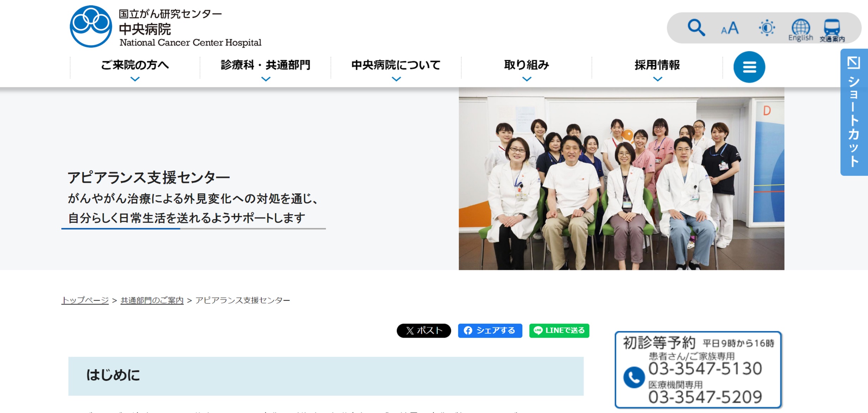
Task: Share the page on Facebook via シェアする
Action: (x=490, y=331)
